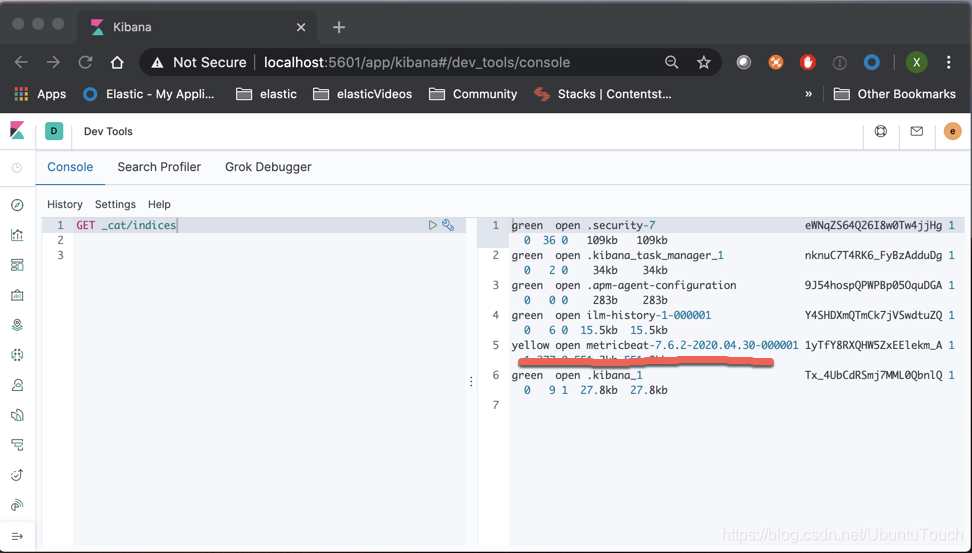Screen dimensions: 972x553
Task: Open SIEM icon in sidebar
Action: pos(17,505)
